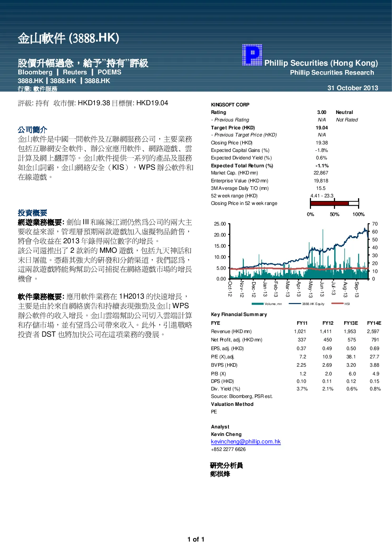
Task: Select the "Phillip Securities Research" text
Action: (x=332, y=72)
